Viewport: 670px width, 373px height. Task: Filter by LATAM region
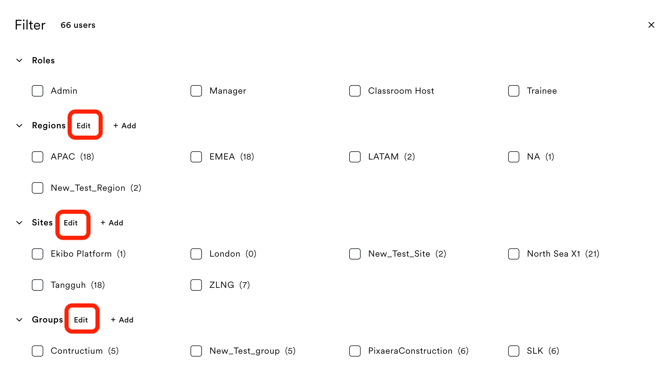(x=355, y=157)
